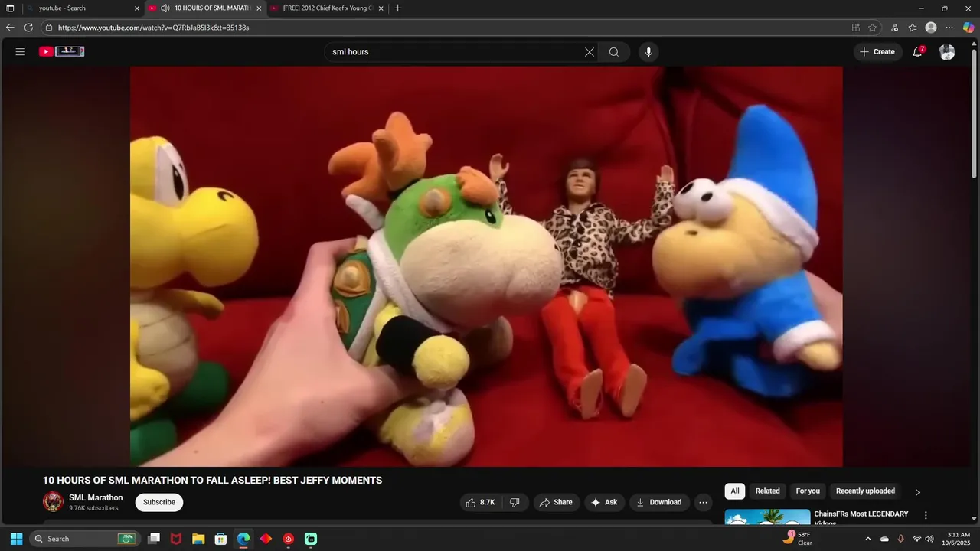This screenshot has width=980, height=551.
Task: Close the Chief Keef tab
Action: (381, 8)
